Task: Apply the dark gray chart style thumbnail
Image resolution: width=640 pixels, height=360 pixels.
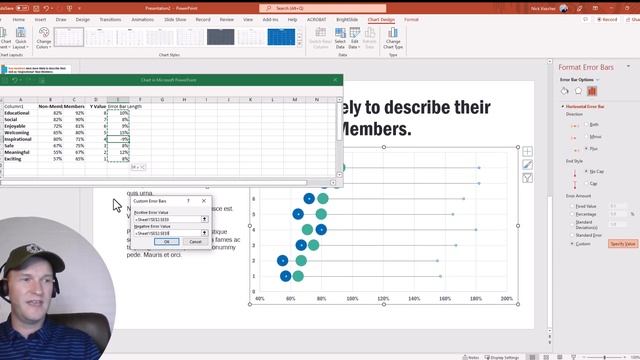Action: coord(220,37)
